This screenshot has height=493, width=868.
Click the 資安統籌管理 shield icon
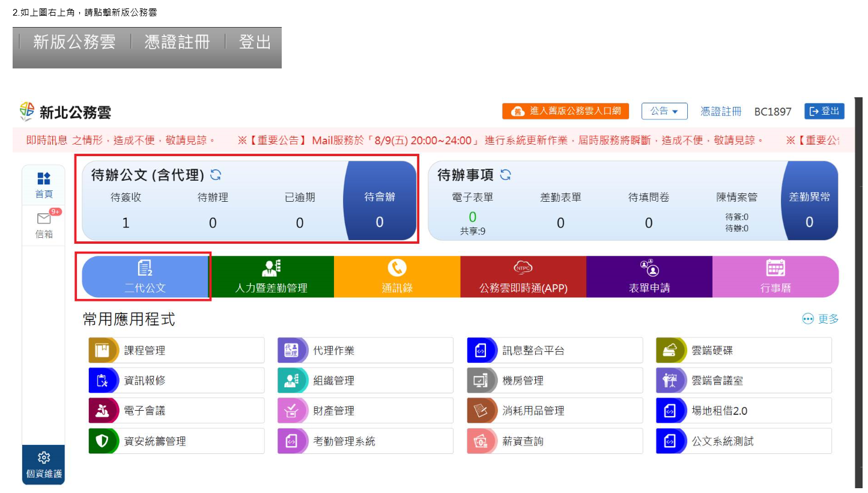click(102, 441)
